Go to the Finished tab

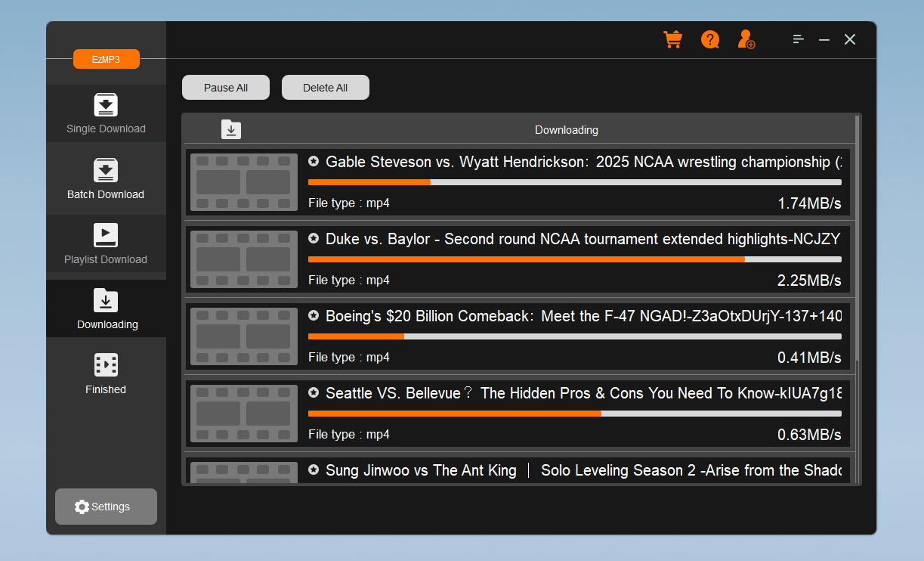[106, 374]
